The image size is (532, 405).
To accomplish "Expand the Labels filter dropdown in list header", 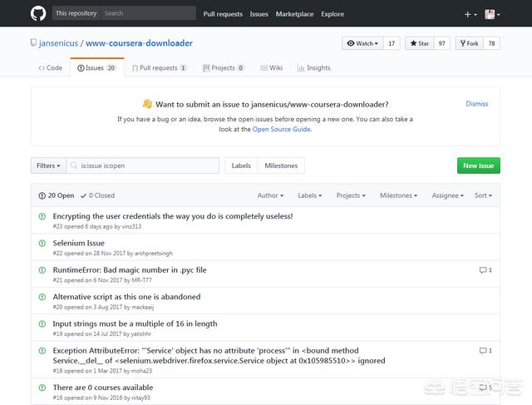I will pyautogui.click(x=310, y=195).
